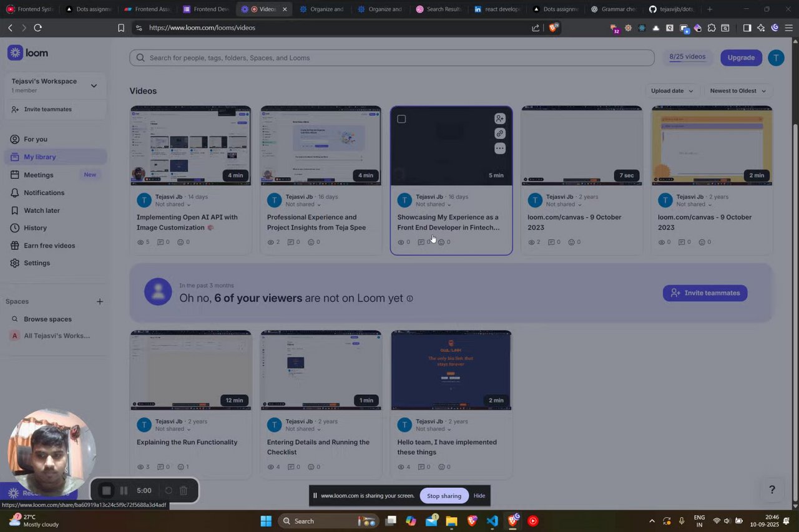This screenshot has height=532, width=799.
Task: Pause the Loom recording
Action: pyautogui.click(x=124, y=491)
